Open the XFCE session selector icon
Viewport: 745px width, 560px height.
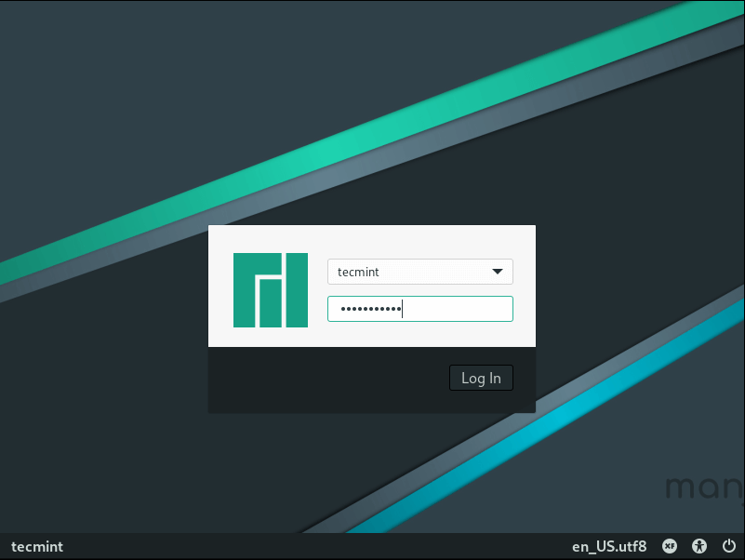pyautogui.click(x=670, y=546)
